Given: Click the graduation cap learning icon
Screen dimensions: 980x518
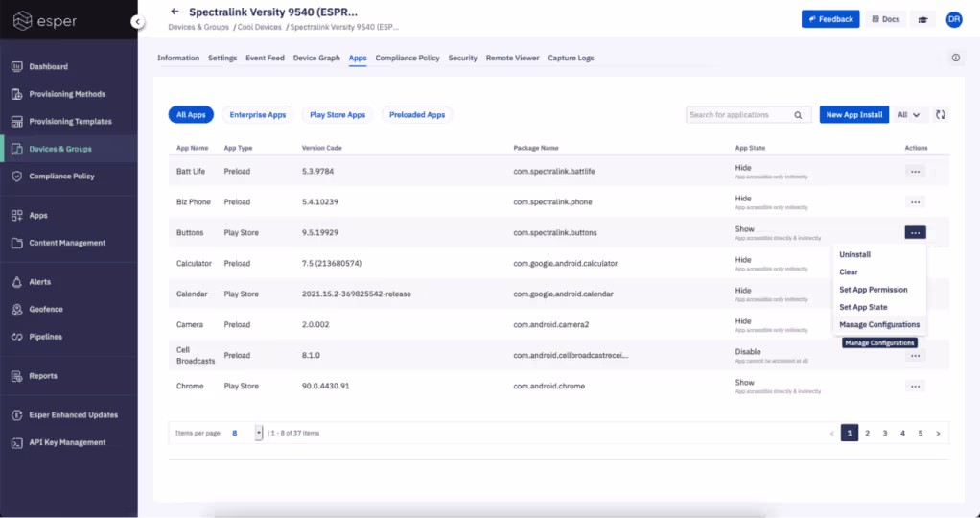Looking at the screenshot, I should pos(922,19).
